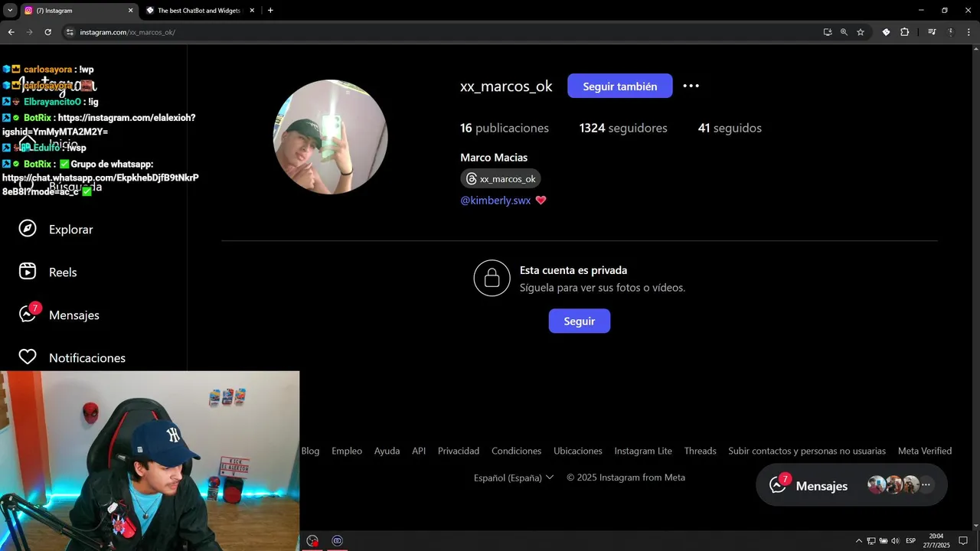Open the Chrome profile avatar
980x551 pixels.
point(951,32)
